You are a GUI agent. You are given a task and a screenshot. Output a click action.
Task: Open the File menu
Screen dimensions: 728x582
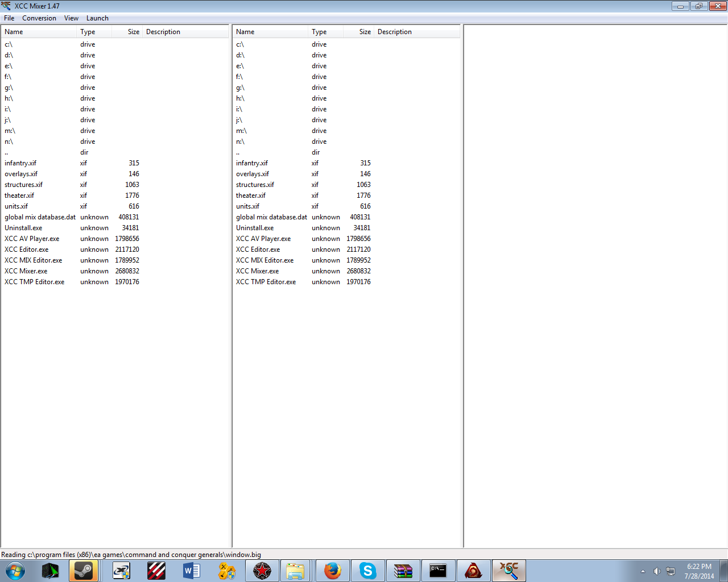[9, 18]
